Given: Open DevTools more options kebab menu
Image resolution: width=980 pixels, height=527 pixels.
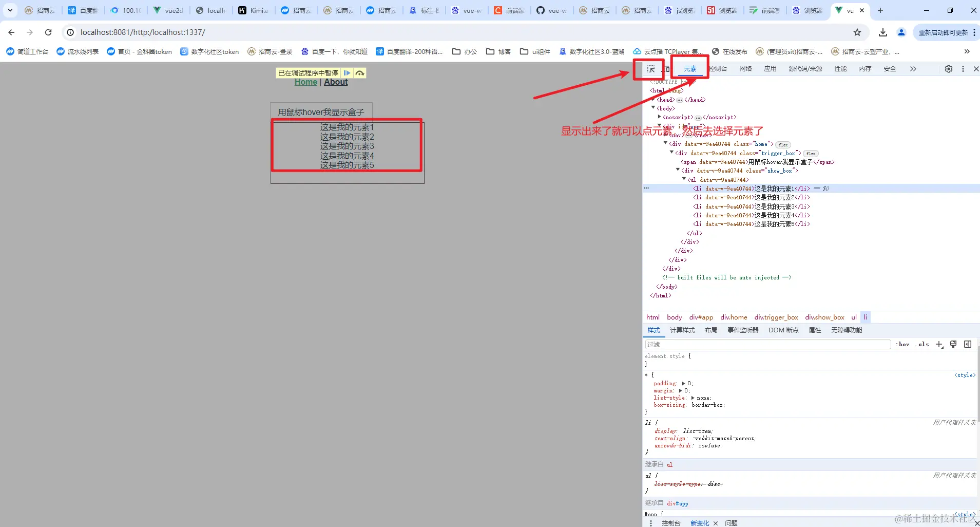Looking at the screenshot, I should (x=963, y=69).
